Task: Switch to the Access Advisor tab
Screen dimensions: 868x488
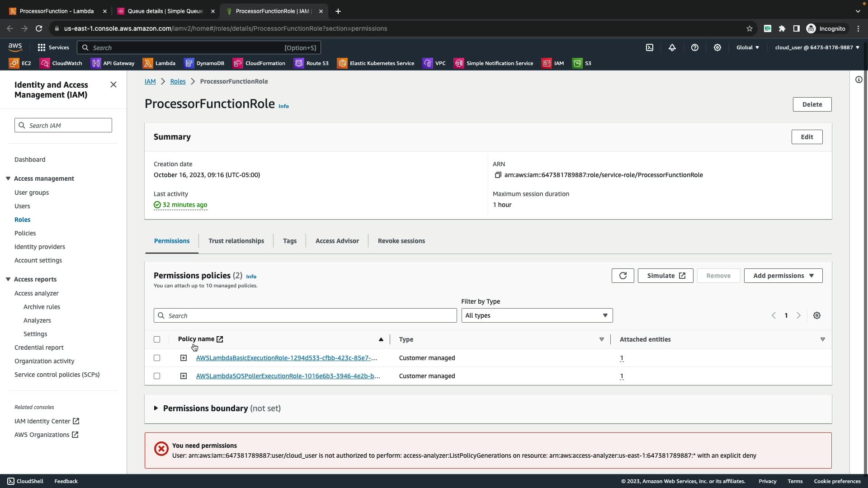Action: 337,241
